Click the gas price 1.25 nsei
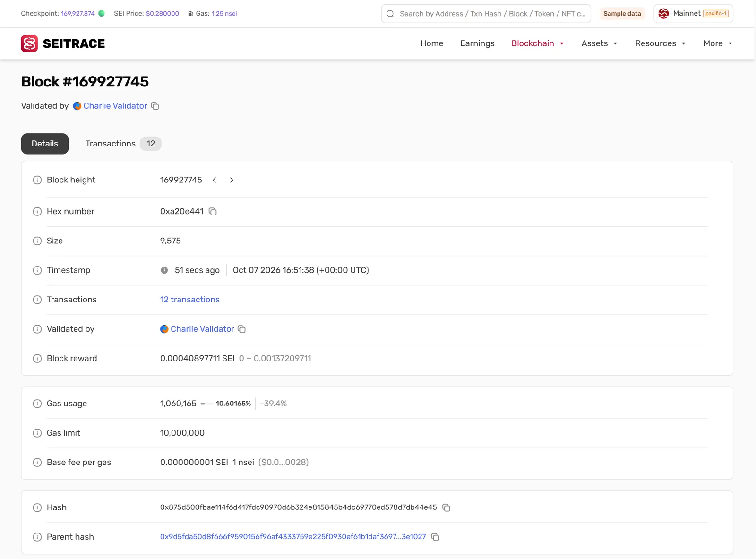 point(224,14)
